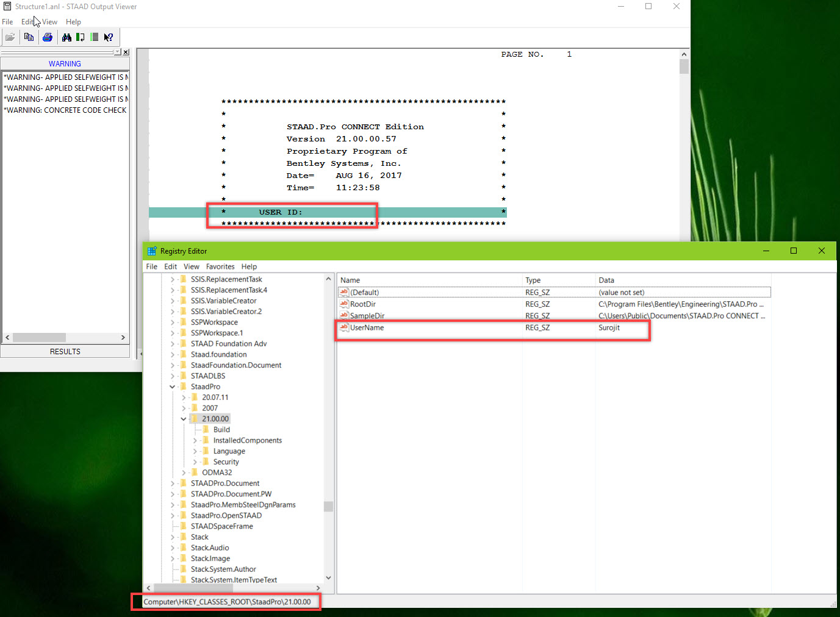Click the Type column header
This screenshot has width=840, height=617.
click(559, 280)
